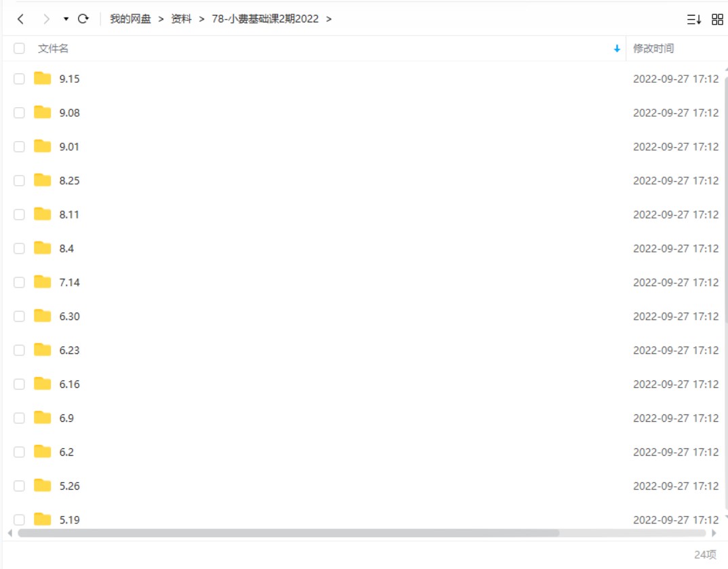Click horizontal scrollbar right arrow
728x569 pixels.
714,533
